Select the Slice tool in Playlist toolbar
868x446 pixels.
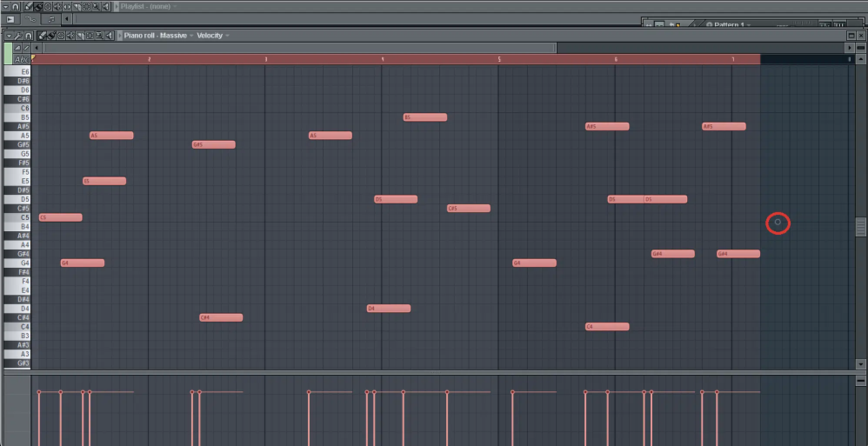[x=77, y=7]
